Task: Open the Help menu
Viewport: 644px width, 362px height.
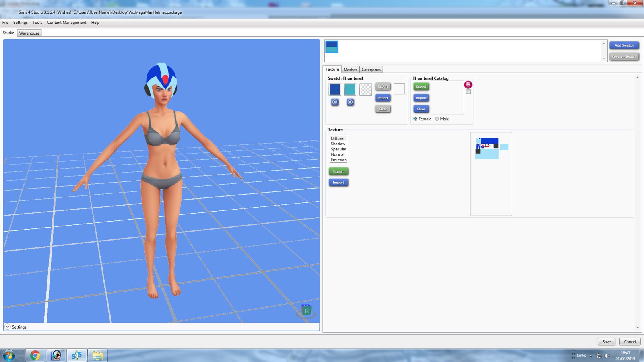Action: [x=95, y=23]
